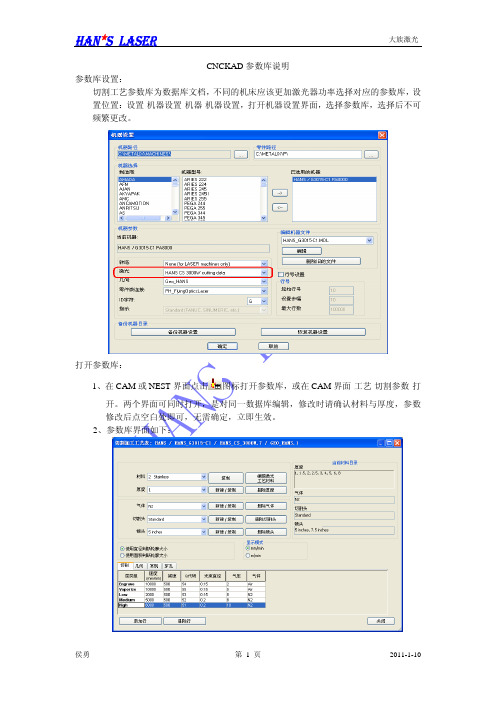Select the m/min display mode radio button
Viewport: 496px width, 702px height.
(x=248, y=556)
